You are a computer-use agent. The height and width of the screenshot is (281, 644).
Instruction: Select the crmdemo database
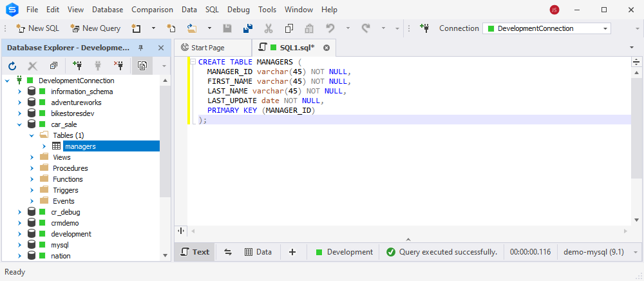(x=65, y=223)
